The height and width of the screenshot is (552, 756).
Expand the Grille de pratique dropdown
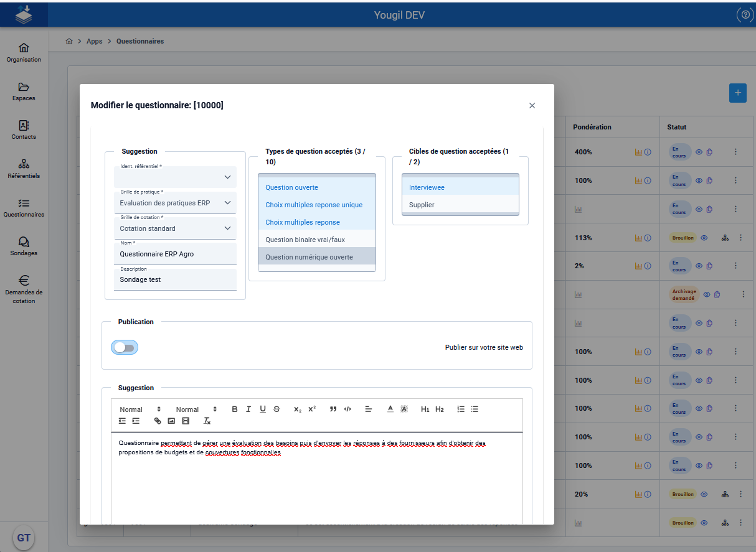[x=175, y=203]
